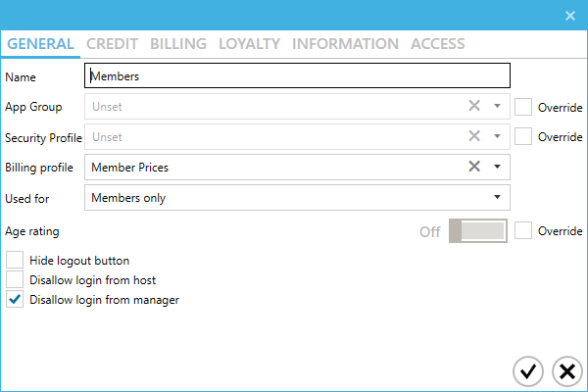588x392 pixels.
Task: Cancel with the round X button
Action: pos(567,371)
